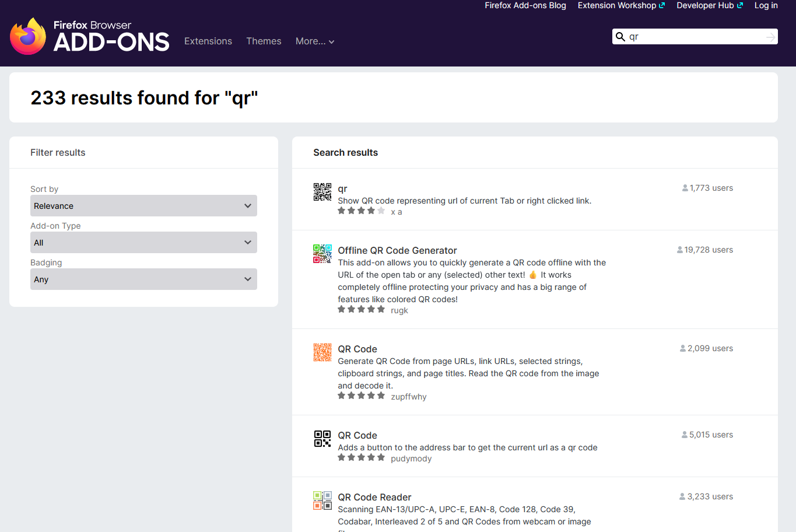Screen dimensions: 796x532
Task: Switch to the Extensions section
Action: pyautogui.click(x=208, y=41)
